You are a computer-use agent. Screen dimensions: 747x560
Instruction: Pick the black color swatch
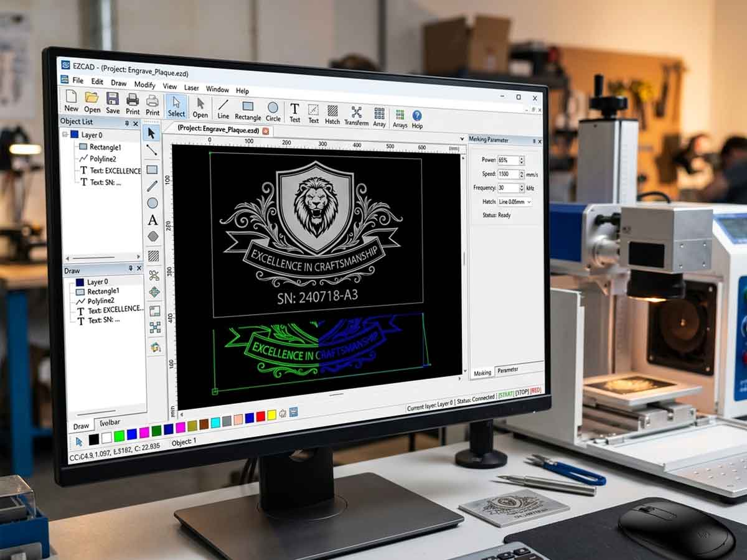click(x=93, y=439)
